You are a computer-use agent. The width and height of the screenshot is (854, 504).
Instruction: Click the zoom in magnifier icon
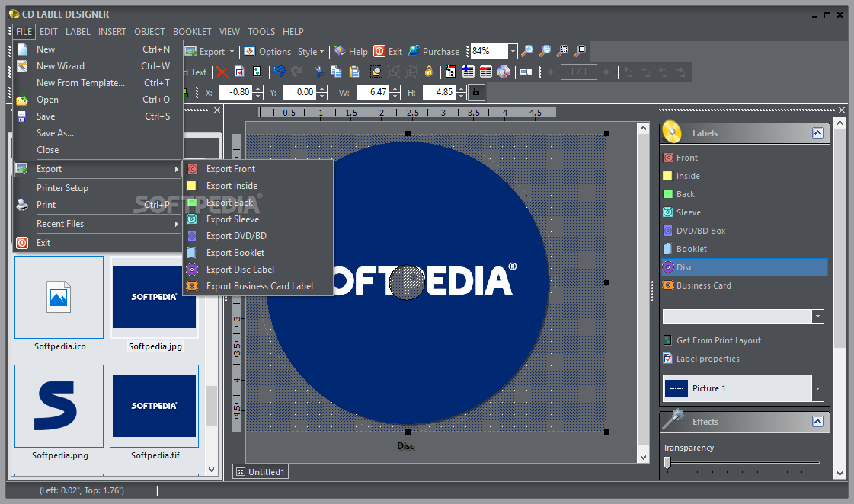click(x=526, y=51)
